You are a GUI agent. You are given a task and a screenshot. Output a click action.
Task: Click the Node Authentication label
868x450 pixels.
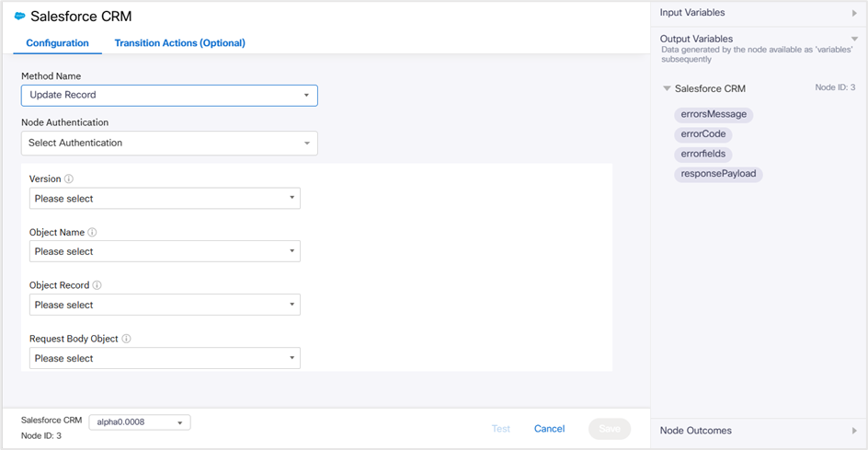[x=64, y=122]
